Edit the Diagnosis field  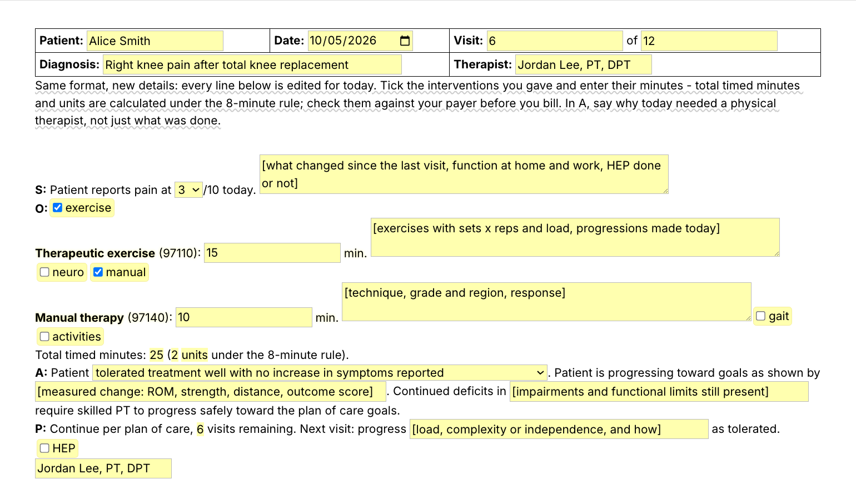[252, 65]
